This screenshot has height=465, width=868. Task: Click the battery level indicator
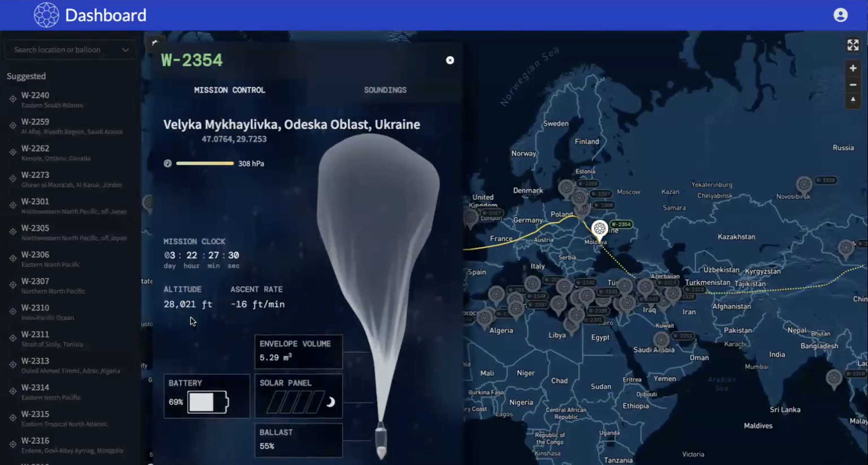click(207, 402)
